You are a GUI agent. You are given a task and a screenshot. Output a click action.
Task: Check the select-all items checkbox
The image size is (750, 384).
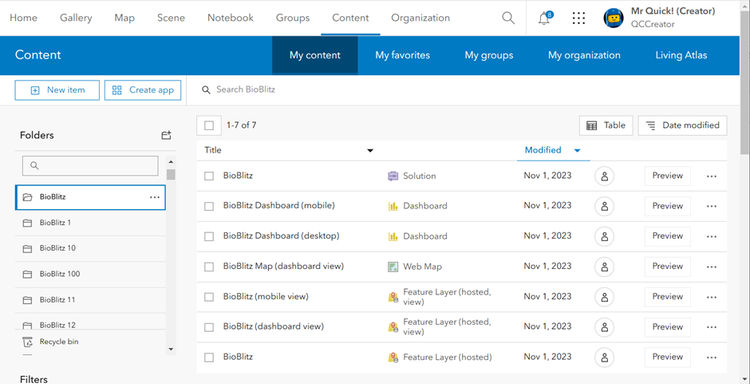209,125
